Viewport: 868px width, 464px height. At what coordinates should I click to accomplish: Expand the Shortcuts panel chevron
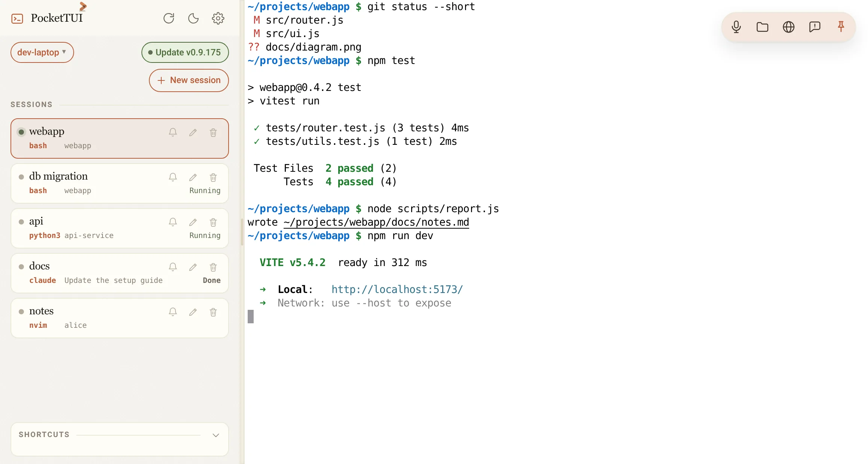coord(216,435)
